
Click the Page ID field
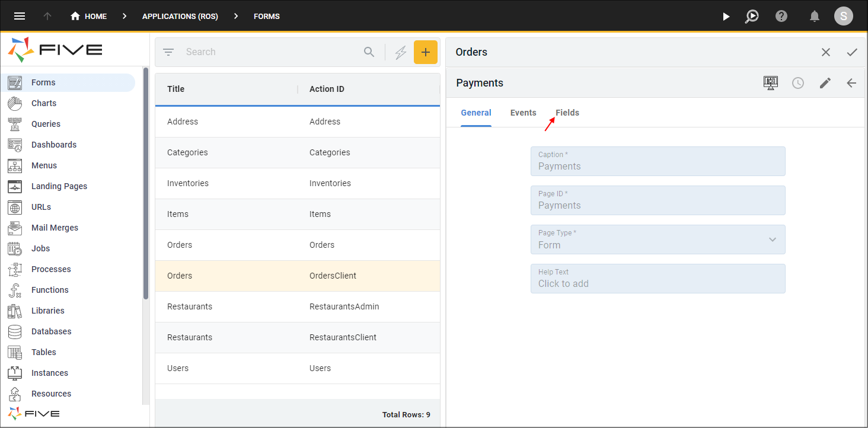658,200
